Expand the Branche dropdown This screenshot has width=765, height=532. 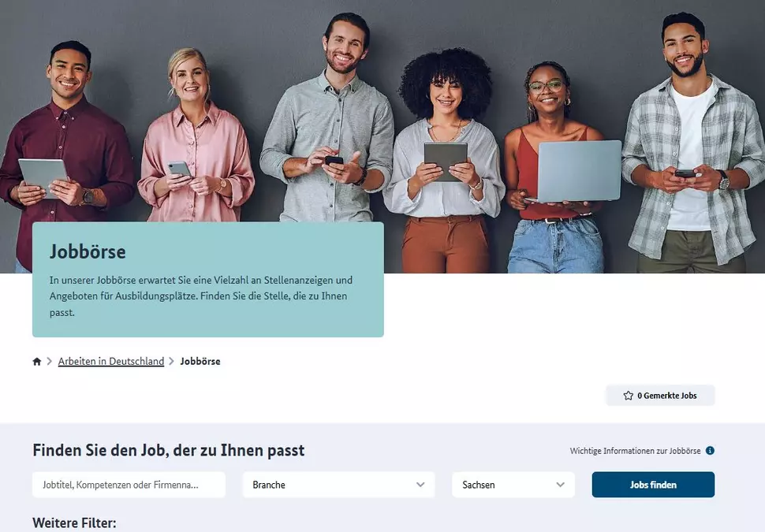pyautogui.click(x=338, y=485)
